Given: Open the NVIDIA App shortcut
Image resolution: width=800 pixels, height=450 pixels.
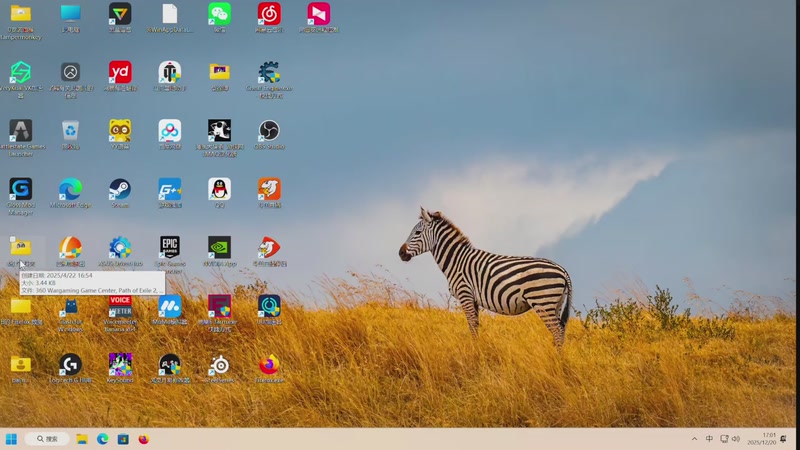Looking at the screenshot, I should click(219, 248).
